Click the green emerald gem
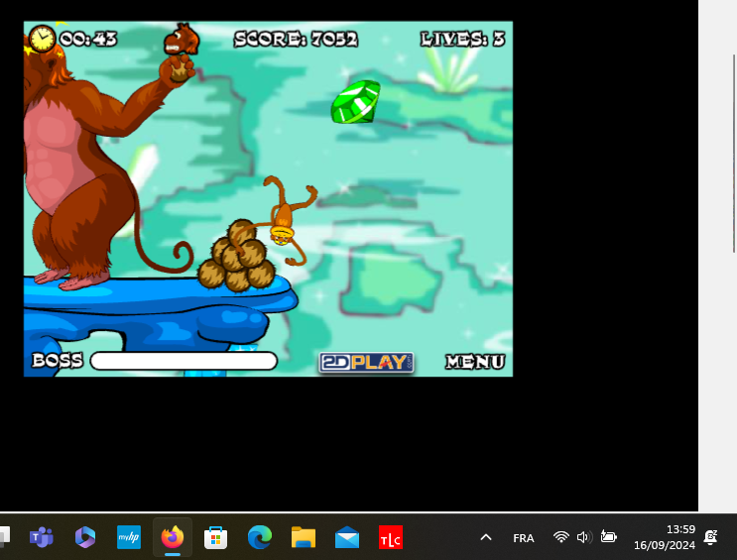 coord(356,101)
